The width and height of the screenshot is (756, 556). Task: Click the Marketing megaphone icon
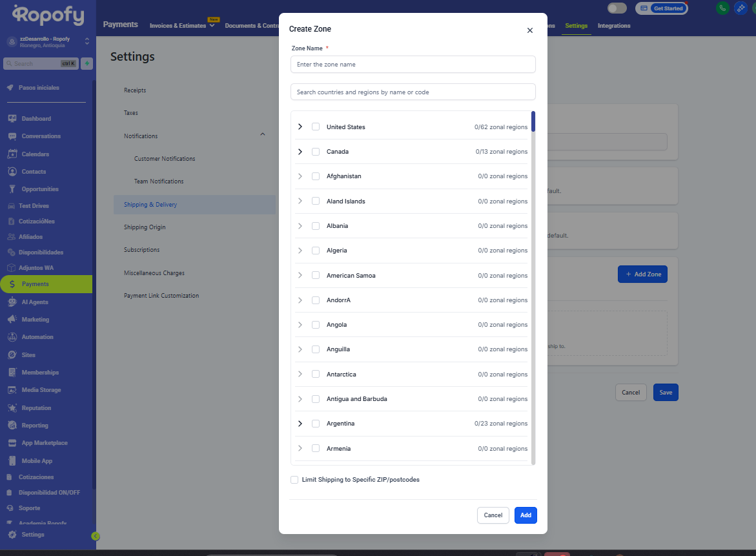(x=12, y=320)
